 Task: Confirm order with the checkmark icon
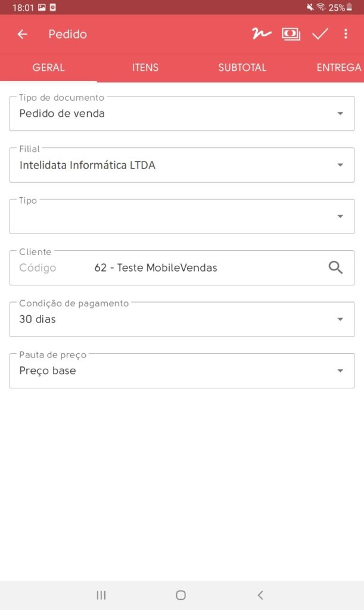click(320, 34)
